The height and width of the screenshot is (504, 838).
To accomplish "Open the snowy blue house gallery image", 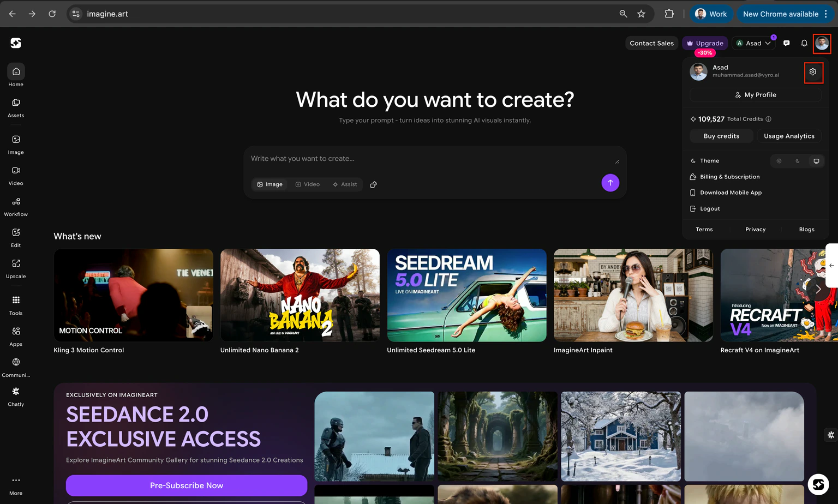I will pos(621,436).
